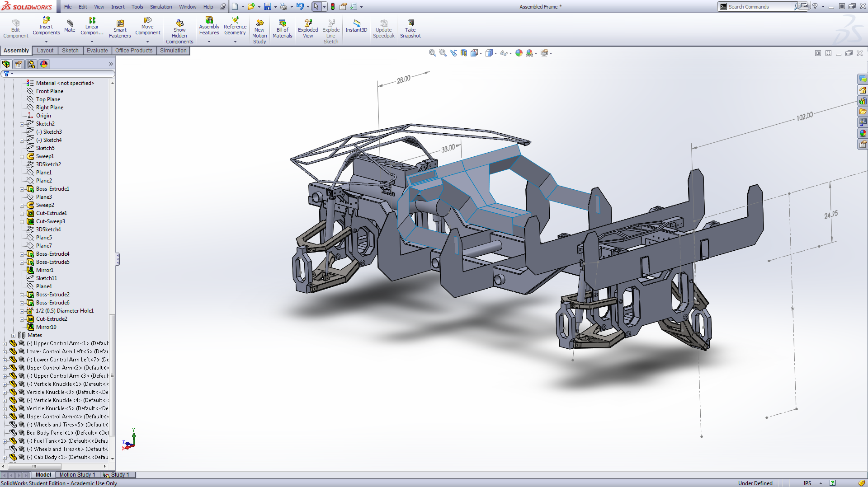Open the Display Style dropdown arrow

tap(495, 53)
